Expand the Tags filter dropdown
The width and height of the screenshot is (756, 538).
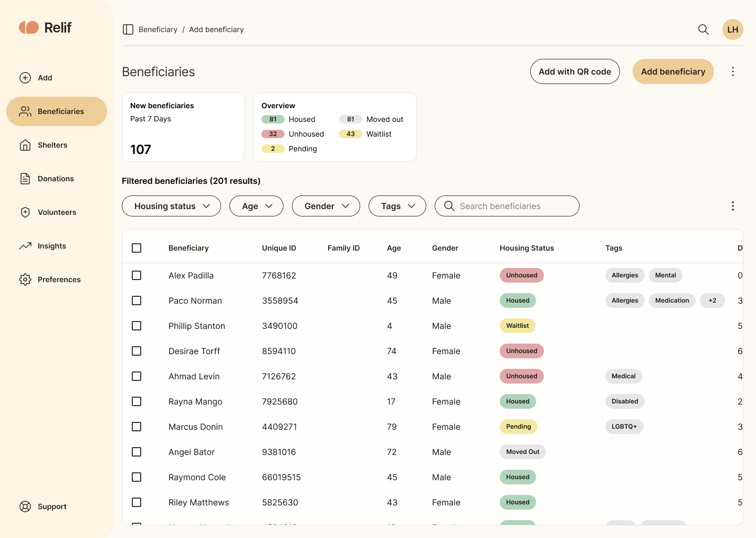click(397, 206)
